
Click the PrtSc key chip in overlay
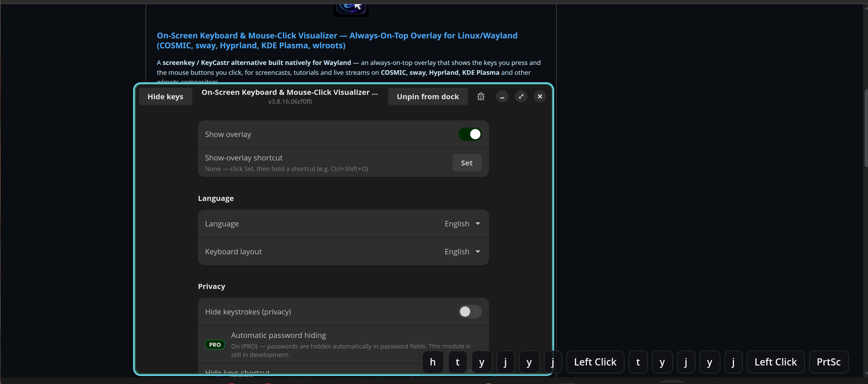click(x=828, y=362)
